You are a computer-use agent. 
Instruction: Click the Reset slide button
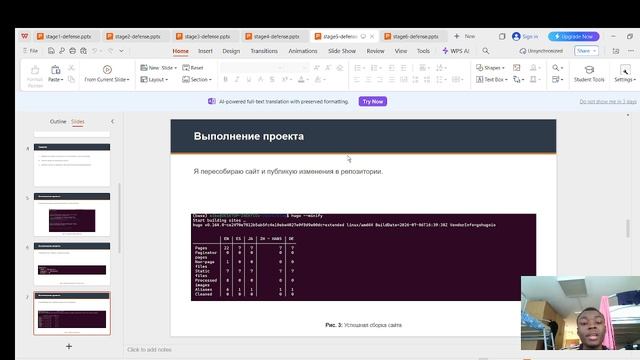[193, 68]
